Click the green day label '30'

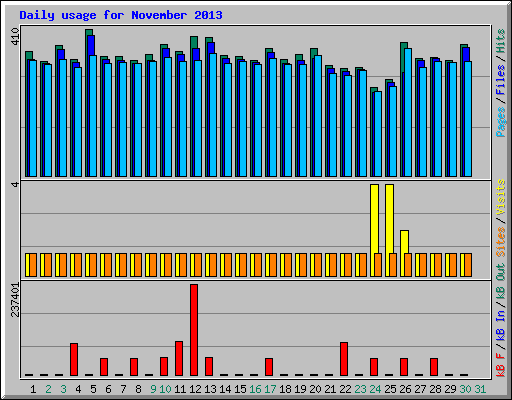[465, 389]
